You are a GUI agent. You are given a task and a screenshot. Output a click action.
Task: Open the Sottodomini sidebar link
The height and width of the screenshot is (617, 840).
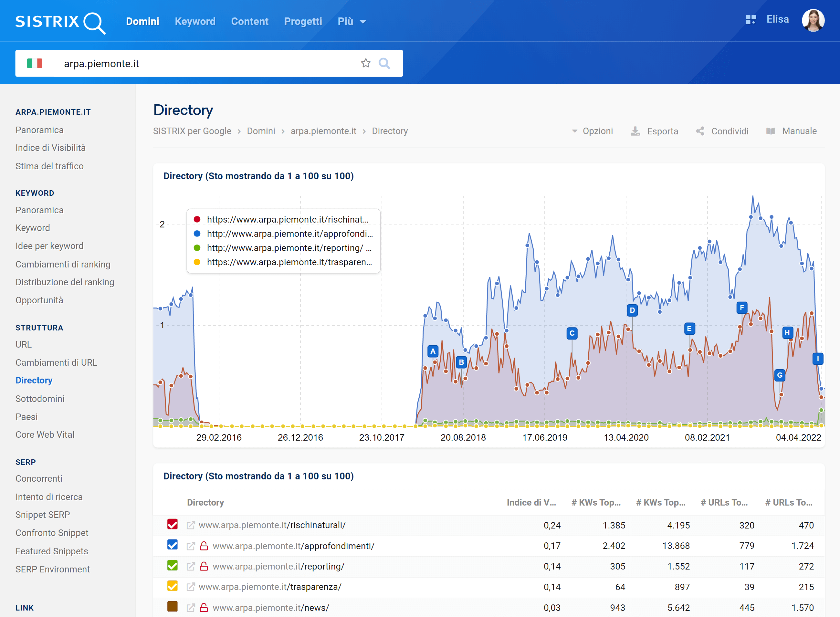click(40, 399)
